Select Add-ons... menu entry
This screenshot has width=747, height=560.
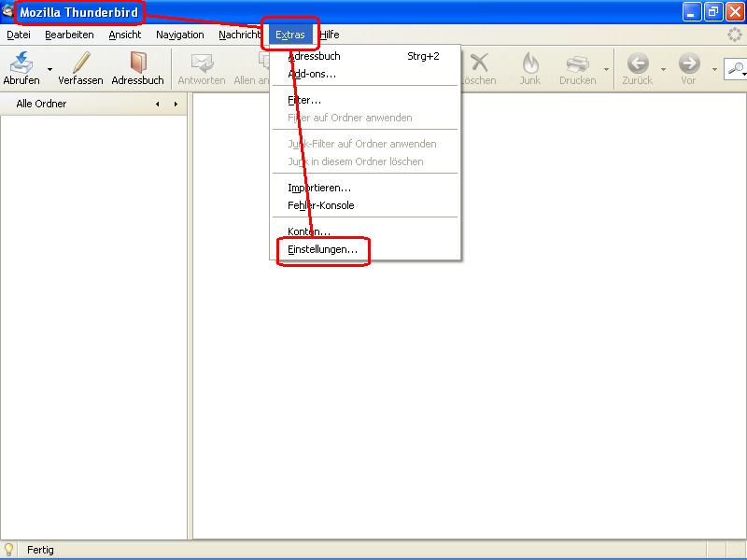click(x=312, y=74)
